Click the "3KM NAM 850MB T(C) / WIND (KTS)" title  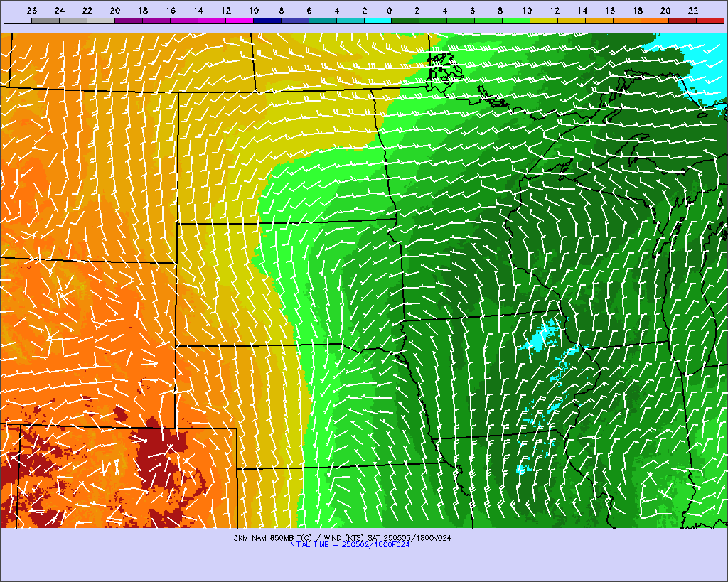[299, 538]
